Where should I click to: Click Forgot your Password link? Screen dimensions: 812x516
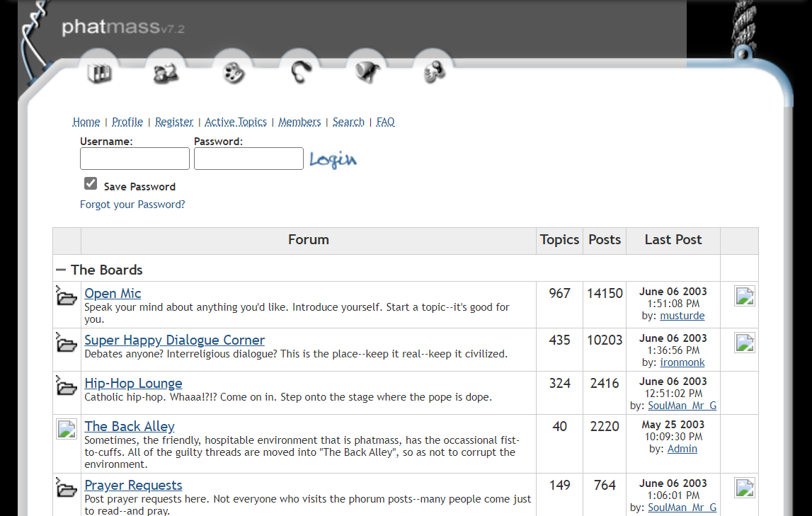tap(132, 205)
